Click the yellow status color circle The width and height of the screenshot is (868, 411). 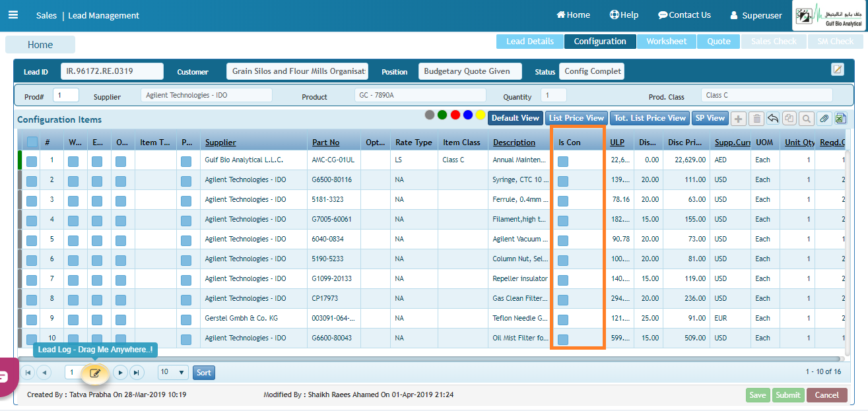pos(481,115)
